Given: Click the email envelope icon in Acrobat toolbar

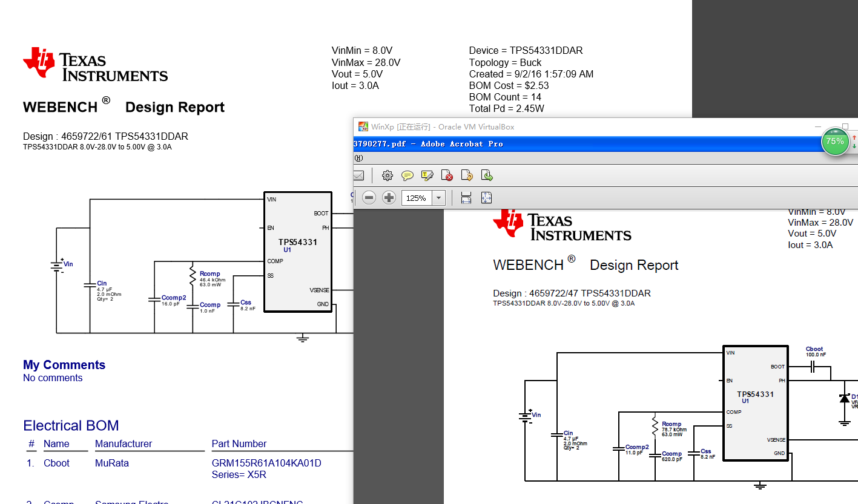Looking at the screenshot, I should point(358,175).
